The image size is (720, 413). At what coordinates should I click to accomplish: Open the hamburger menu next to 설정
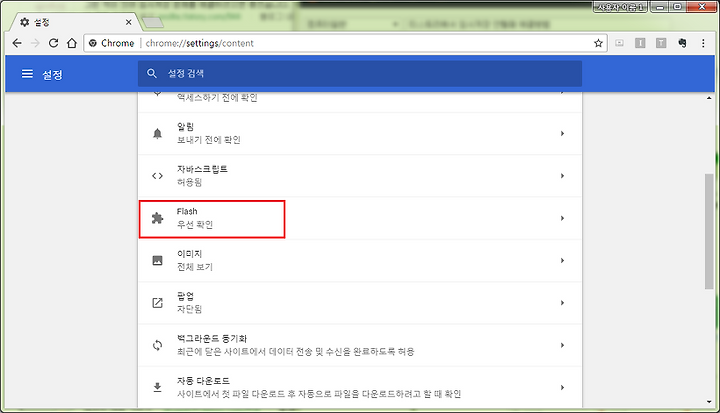pos(28,74)
